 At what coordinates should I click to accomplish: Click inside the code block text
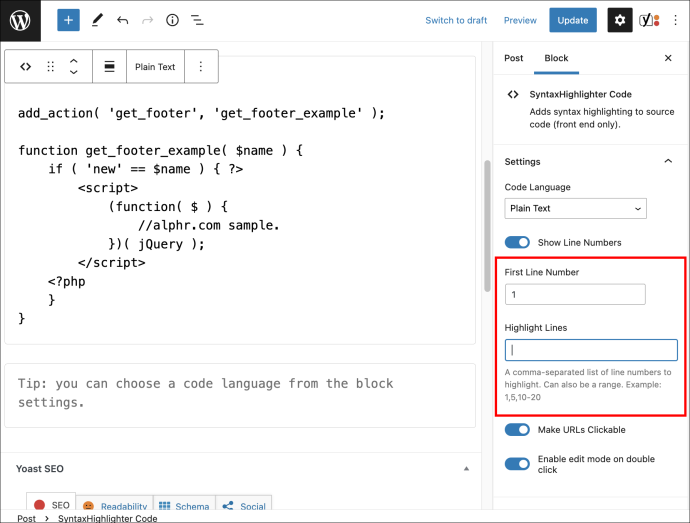coord(240,216)
